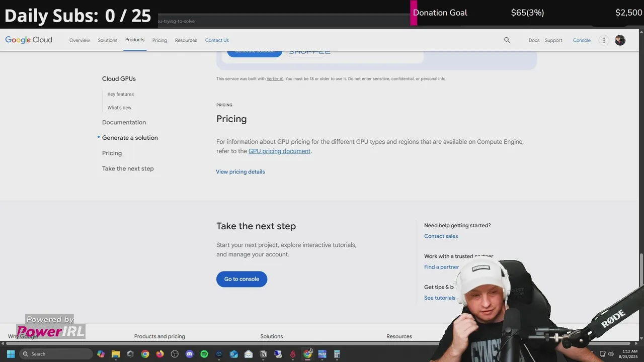Open the network status icon in the system tray
Viewport: 644px width, 362px height.
tap(602, 354)
